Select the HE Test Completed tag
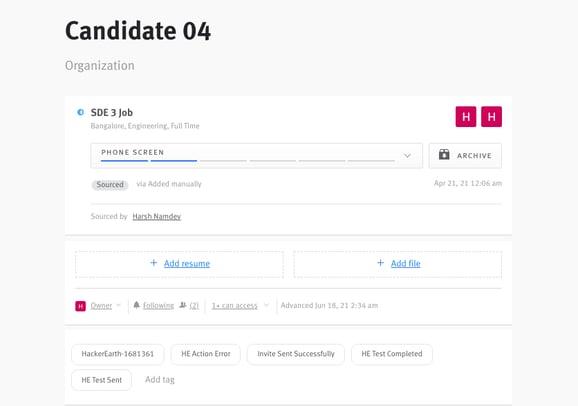The image size is (578, 406). coord(392,354)
